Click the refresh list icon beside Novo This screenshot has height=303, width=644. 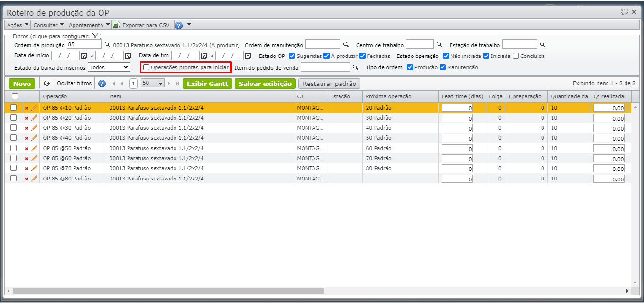coord(46,84)
